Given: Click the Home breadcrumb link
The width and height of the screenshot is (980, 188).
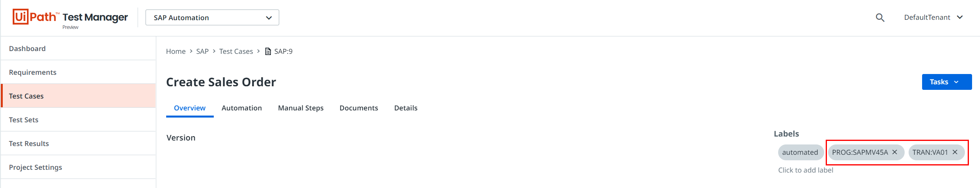Looking at the screenshot, I should click(x=176, y=51).
